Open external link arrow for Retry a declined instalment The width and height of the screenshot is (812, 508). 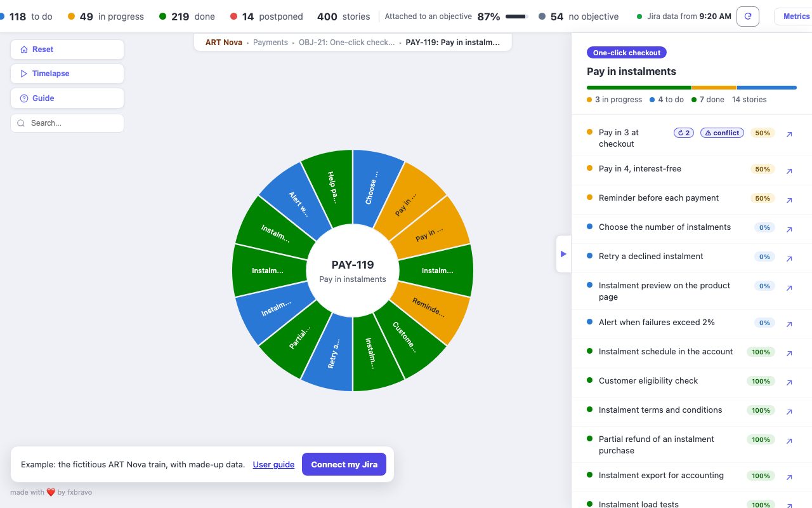tap(789, 259)
